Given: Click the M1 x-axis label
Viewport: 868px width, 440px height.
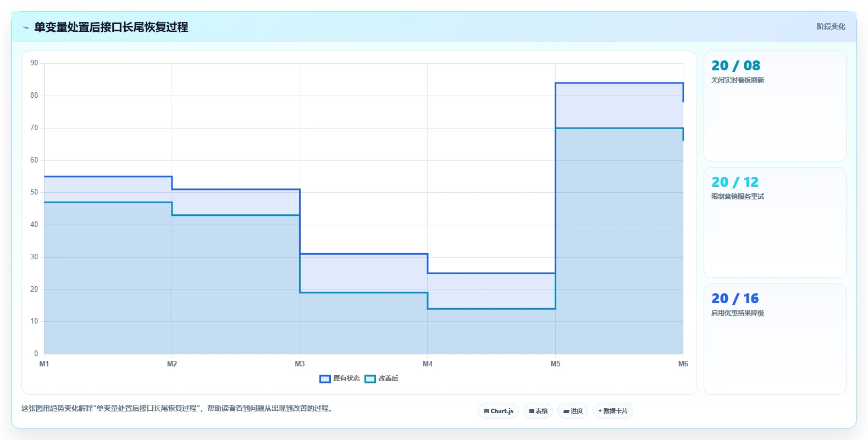Looking at the screenshot, I should click(44, 364).
